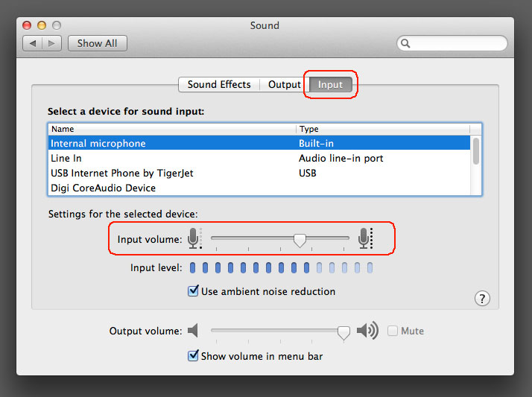This screenshot has height=397, width=532.
Task: Select USB Internet Phone by TigerJet
Action: (259, 173)
